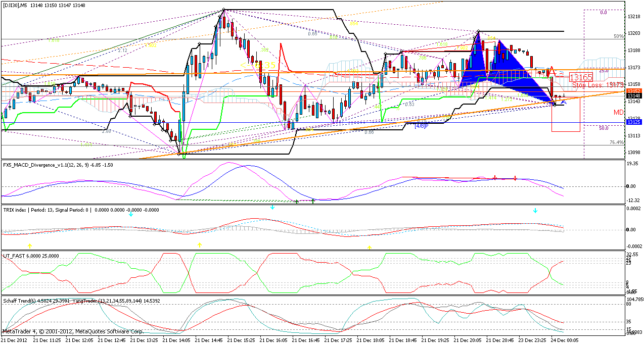
Task: Click the yellow up arrow above 21 Dec 14:45
Action: pos(200,244)
